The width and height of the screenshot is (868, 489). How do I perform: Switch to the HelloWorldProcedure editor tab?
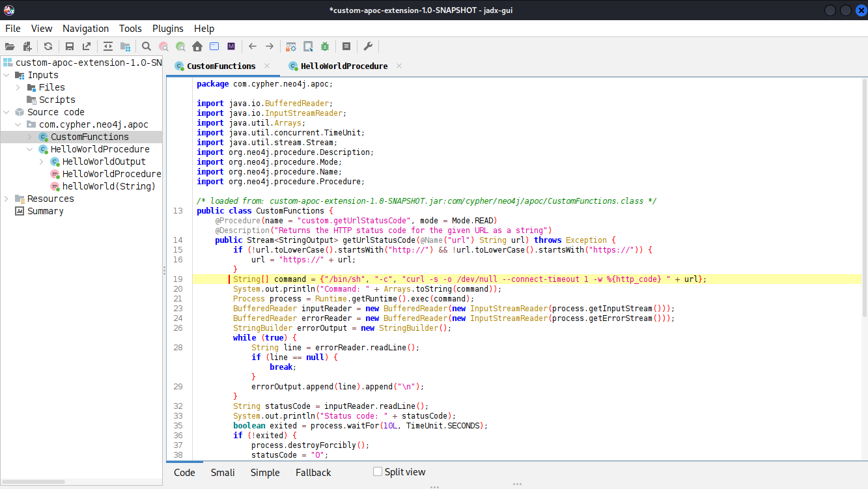click(345, 66)
